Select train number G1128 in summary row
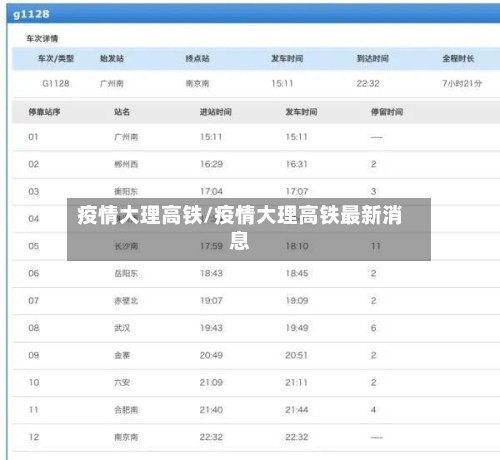Image resolution: width=500 pixels, height=460 pixels. pyautogui.click(x=56, y=83)
